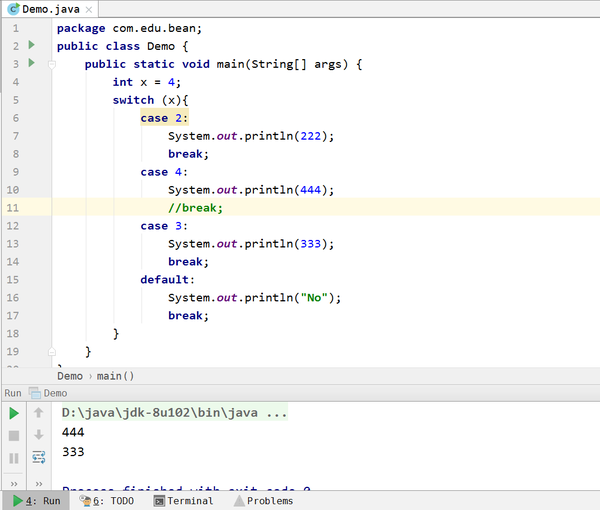This screenshot has width=600, height=510.
Task: Click the up the stack trace arrow
Action: (39, 413)
